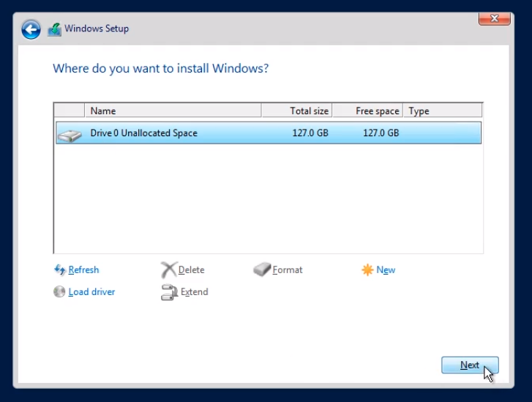This screenshot has width=532, height=402.
Task: Click the Delete partition link
Action: [191, 270]
